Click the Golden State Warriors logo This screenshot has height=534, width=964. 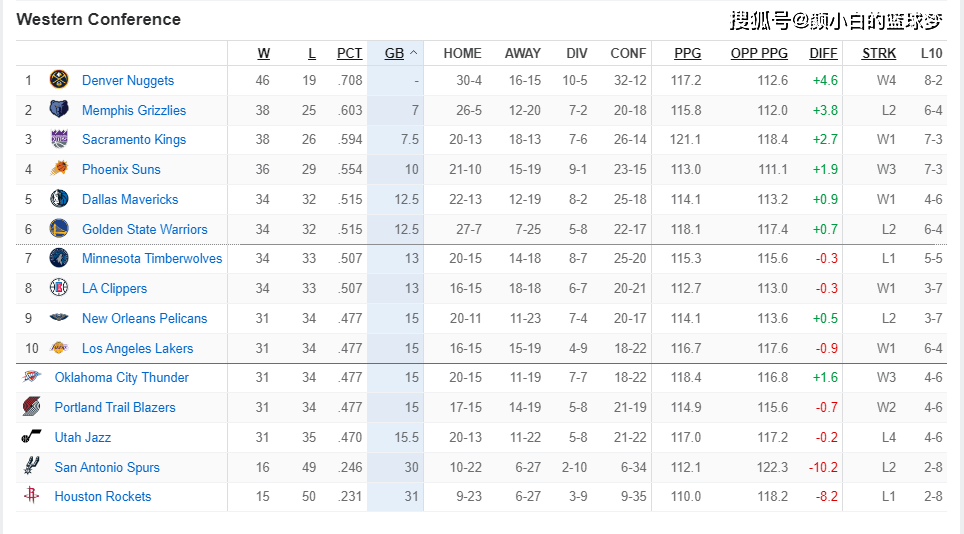coord(59,229)
